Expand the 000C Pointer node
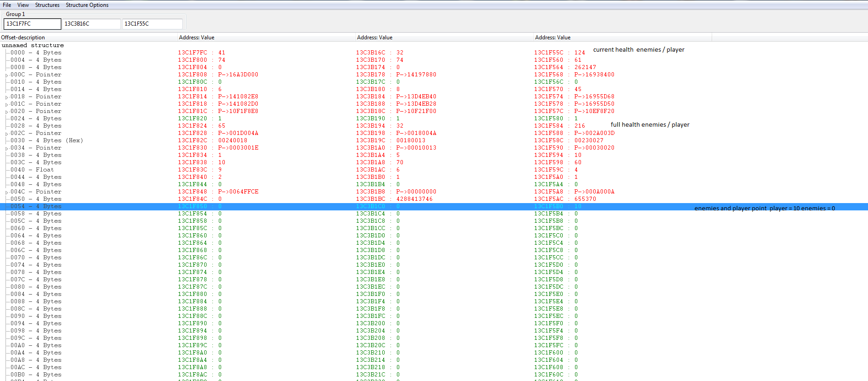Image resolution: width=868 pixels, height=381 pixels. tap(6, 75)
